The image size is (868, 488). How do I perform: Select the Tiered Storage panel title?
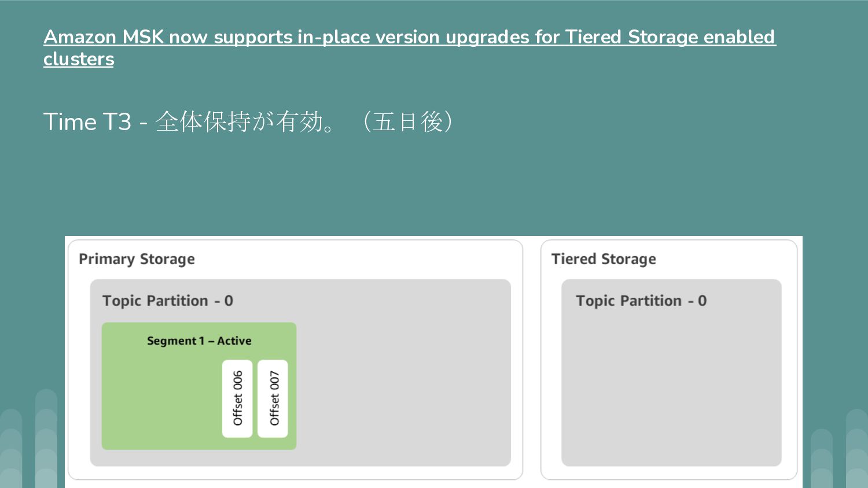604,259
